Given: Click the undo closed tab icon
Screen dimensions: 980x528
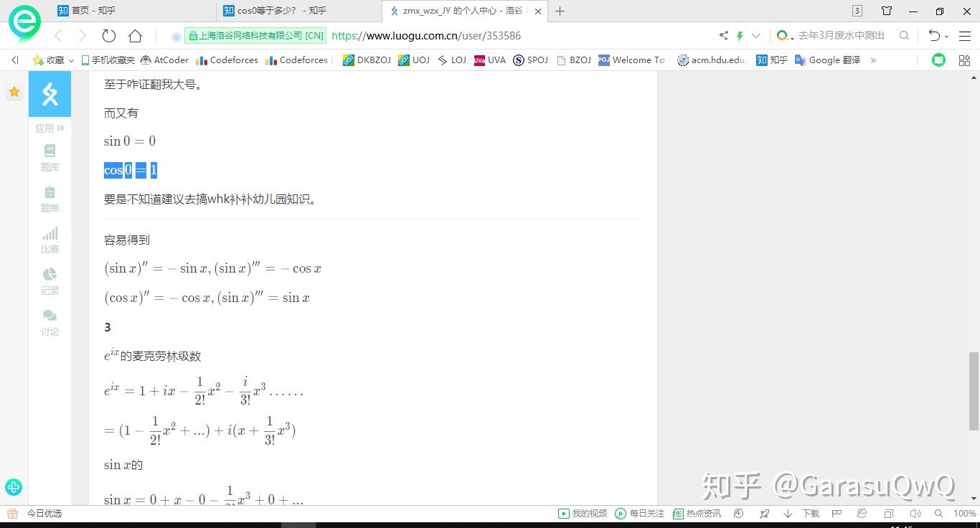Looking at the screenshot, I should (x=933, y=35).
